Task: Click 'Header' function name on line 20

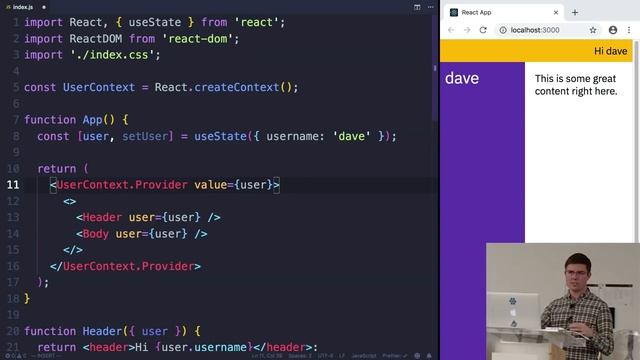Action: tap(102, 331)
